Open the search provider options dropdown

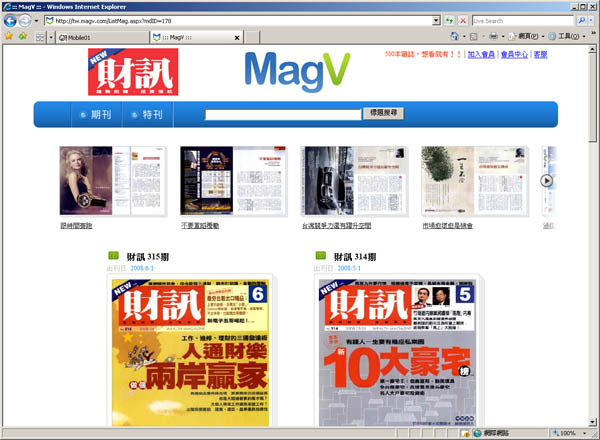point(591,21)
